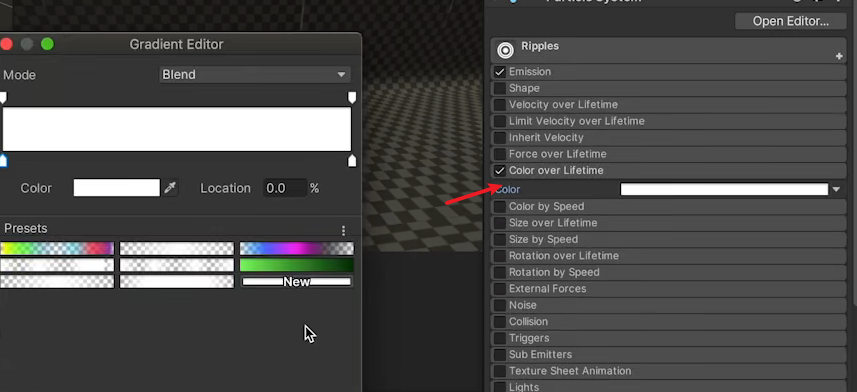This screenshot has width=857, height=392.
Task: Expand the Sub Emitters module header
Action: tap(668, 354)
